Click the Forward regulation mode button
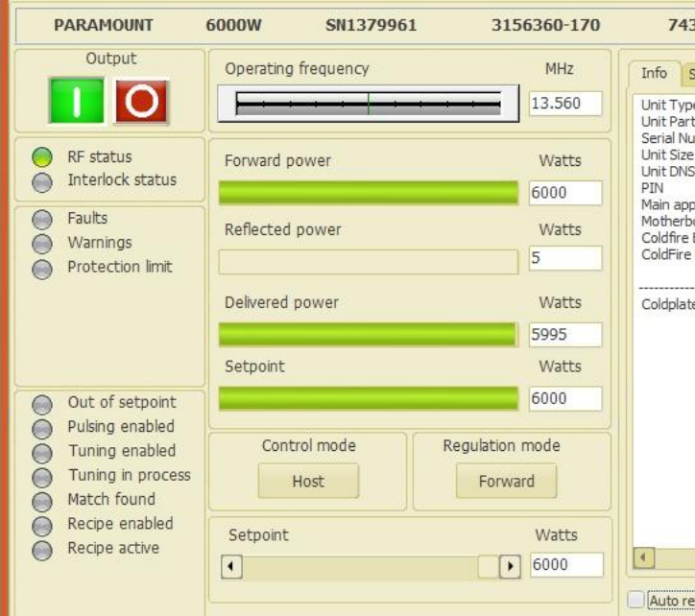This screenshot has width=695, height=616. pyautogui.click(x=506, y=481)
